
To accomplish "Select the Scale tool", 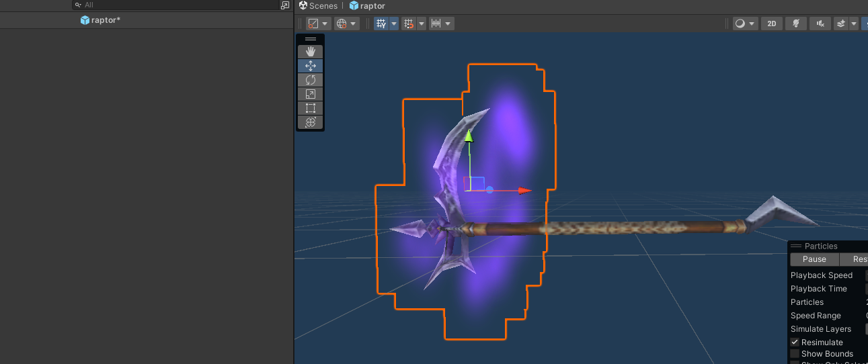I will pyautogui.click(x=310, y=94).
